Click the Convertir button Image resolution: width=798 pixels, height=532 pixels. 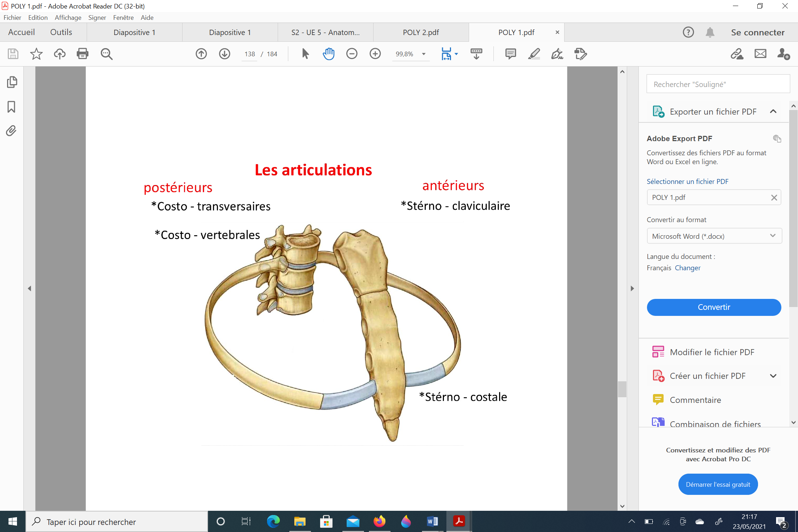pos(713,307)
